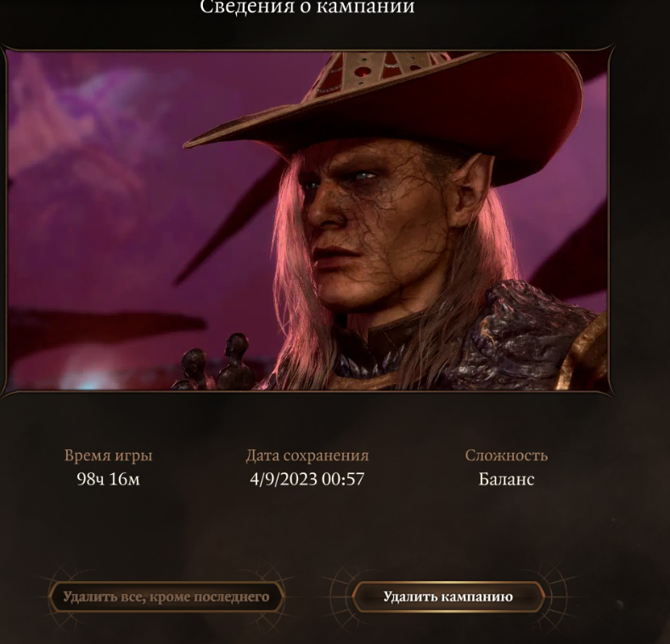Click the "Сложность" label
670x644 pixels.
[x=506, y=455]
